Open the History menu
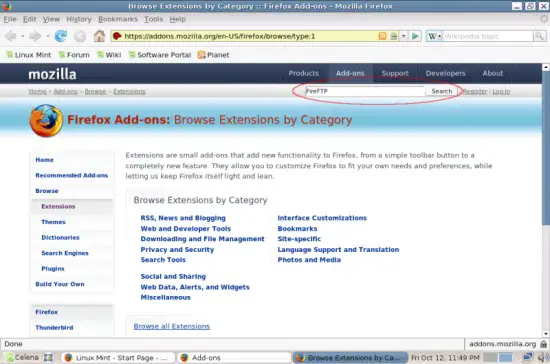Viewport: 550px width, 364px height. pos(79,19)
